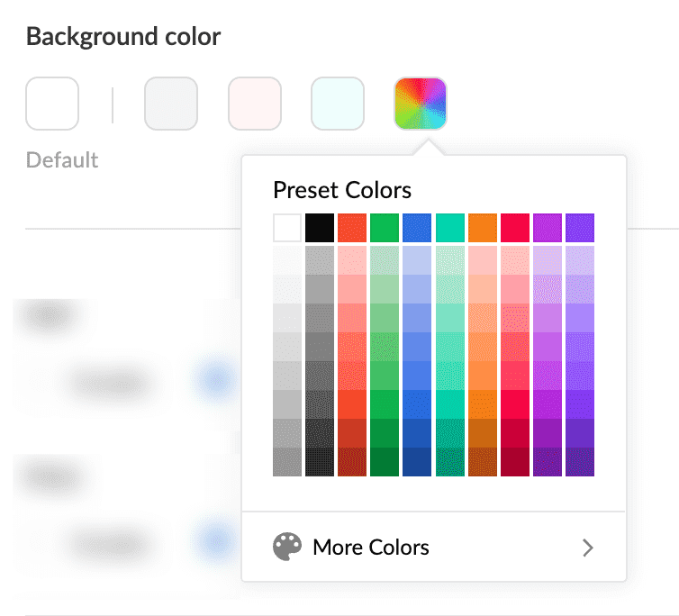Pick the blue preset in top row
Viewport: 679px width, 616px height.
click(417, 228)
